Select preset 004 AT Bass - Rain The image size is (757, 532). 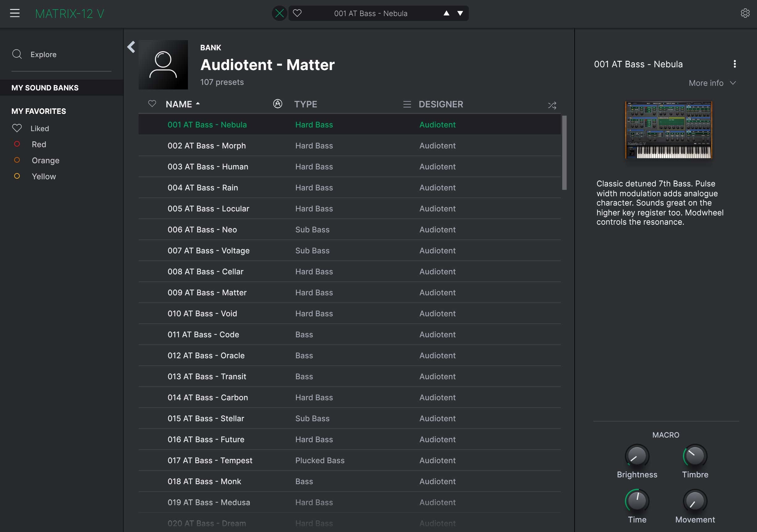(349, 188)
